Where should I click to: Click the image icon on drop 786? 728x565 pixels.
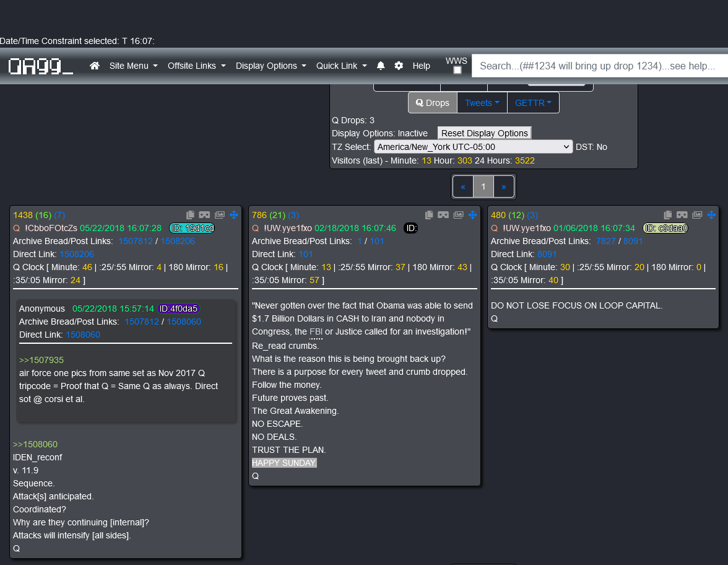459,214
